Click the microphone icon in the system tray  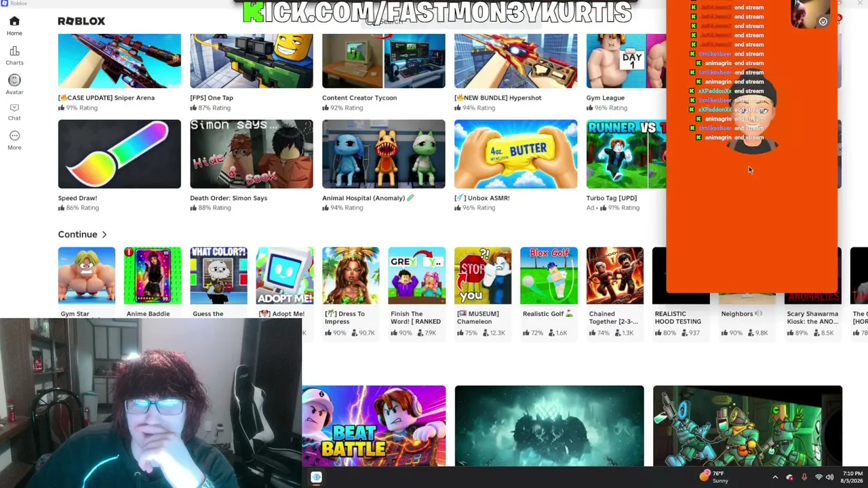[x=804, y=477]
